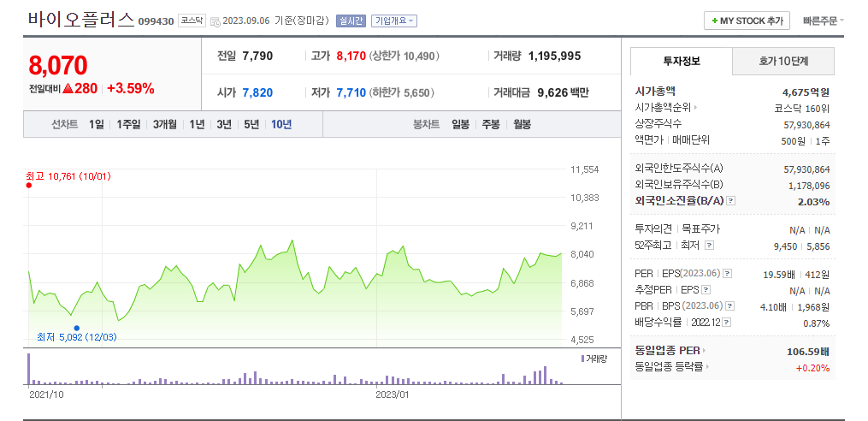The width and height of the screenshot is (868, 421).
Task: Show the 일봉 candle chart
Action: [461, 125]
